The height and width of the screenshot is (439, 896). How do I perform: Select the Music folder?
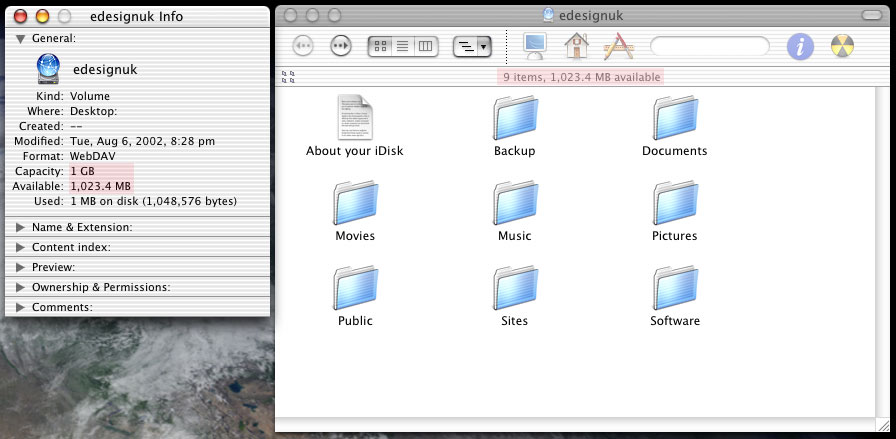[515, 211]
